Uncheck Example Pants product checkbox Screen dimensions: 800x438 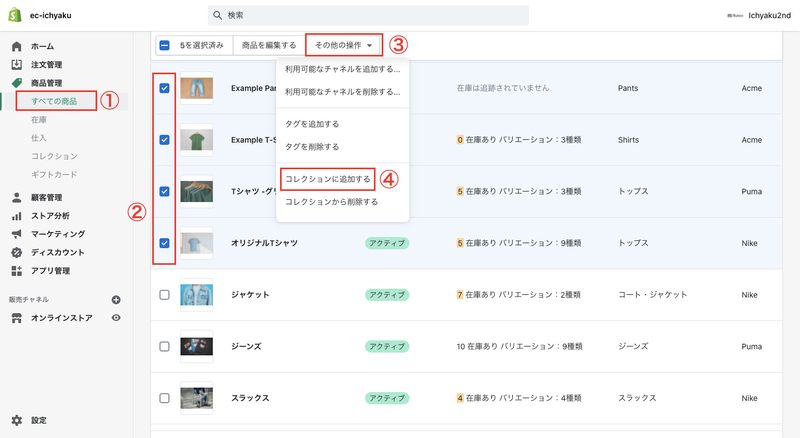164,88
